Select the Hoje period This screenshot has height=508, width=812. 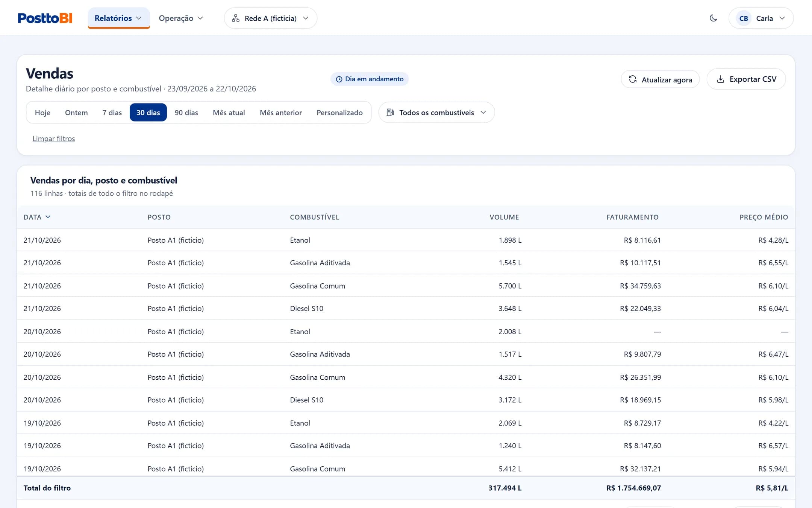(42, 113)
